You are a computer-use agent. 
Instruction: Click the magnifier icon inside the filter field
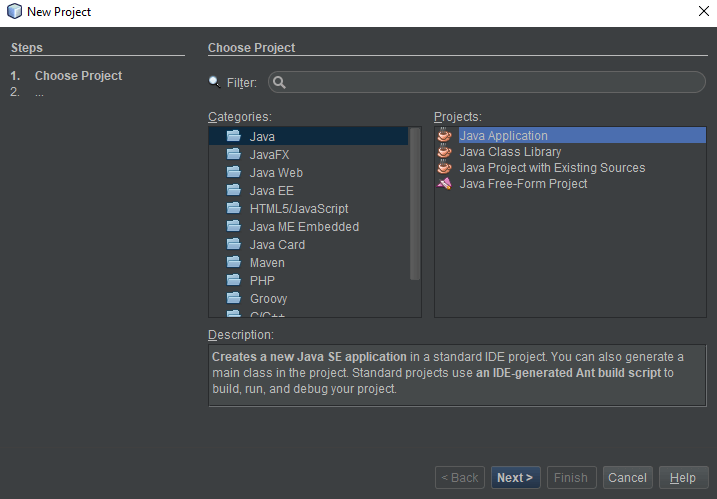279,82
